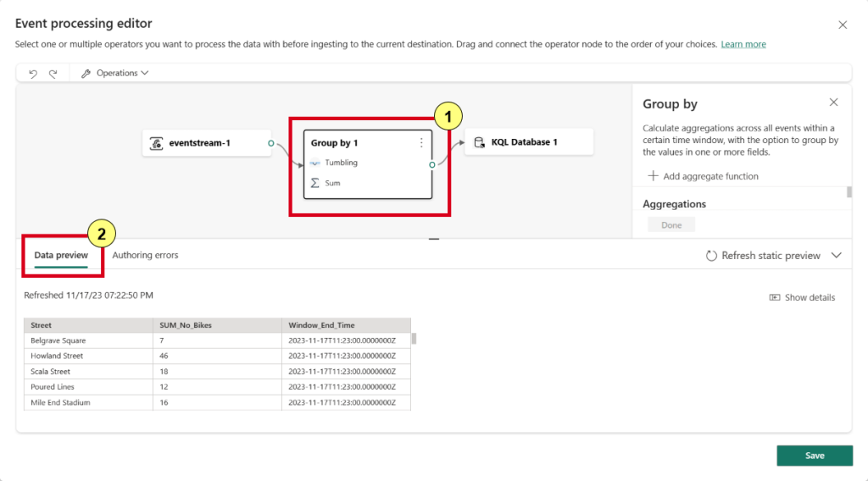
Task: Click the SUM_No_Bikes column header
Action: click(x=217, y=325)
